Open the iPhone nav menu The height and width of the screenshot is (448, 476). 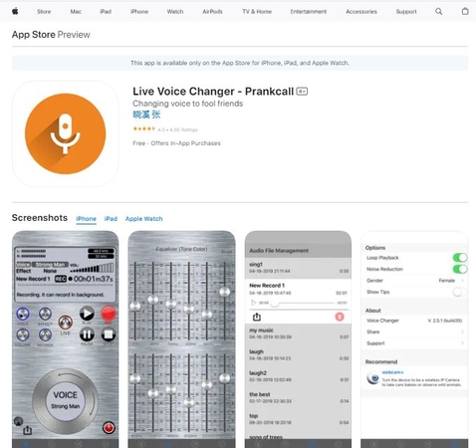[139, 12]
